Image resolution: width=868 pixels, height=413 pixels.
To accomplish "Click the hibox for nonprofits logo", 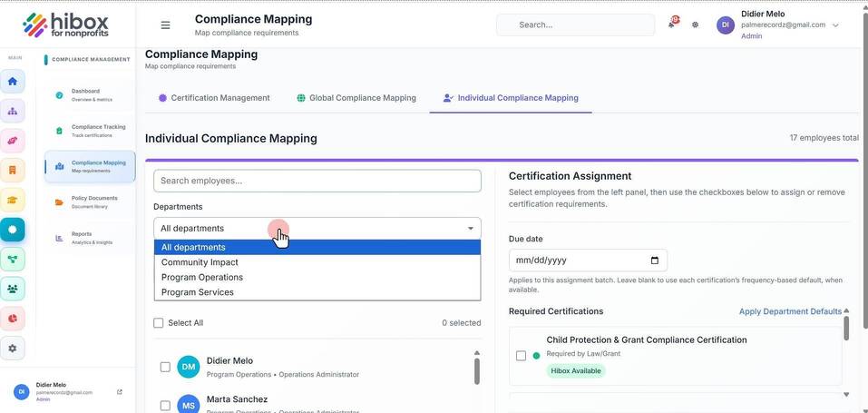I will (66, 25).
